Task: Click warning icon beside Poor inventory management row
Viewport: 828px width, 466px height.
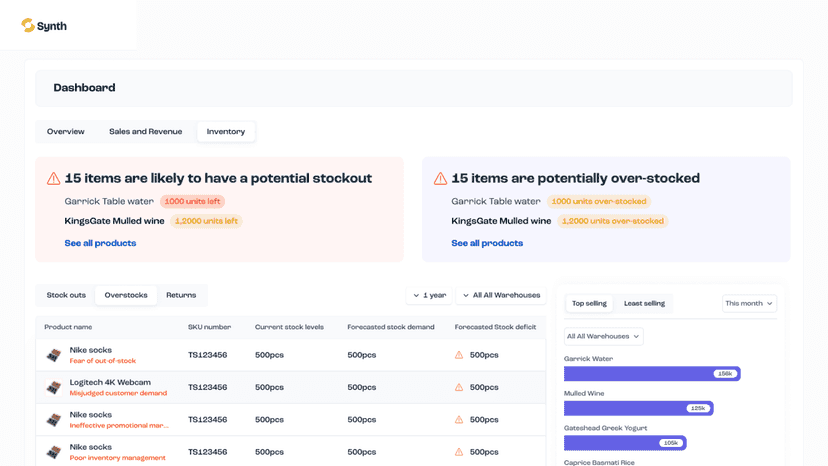Action: click(459, 452)
